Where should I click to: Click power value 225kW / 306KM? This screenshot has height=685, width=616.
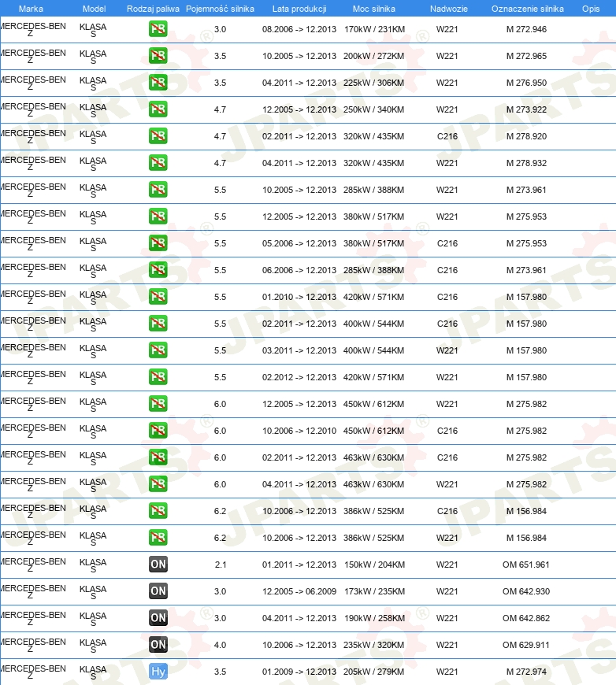(374, 83)
